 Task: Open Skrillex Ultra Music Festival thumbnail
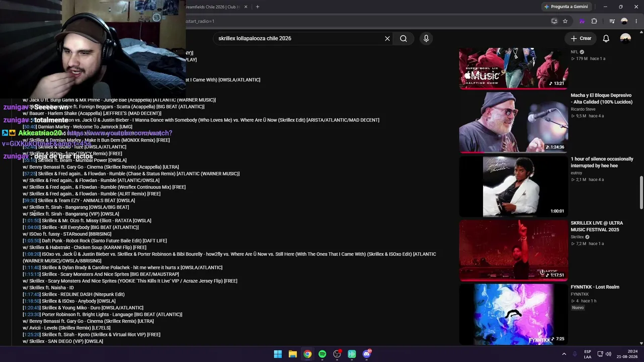pos(513,250)
